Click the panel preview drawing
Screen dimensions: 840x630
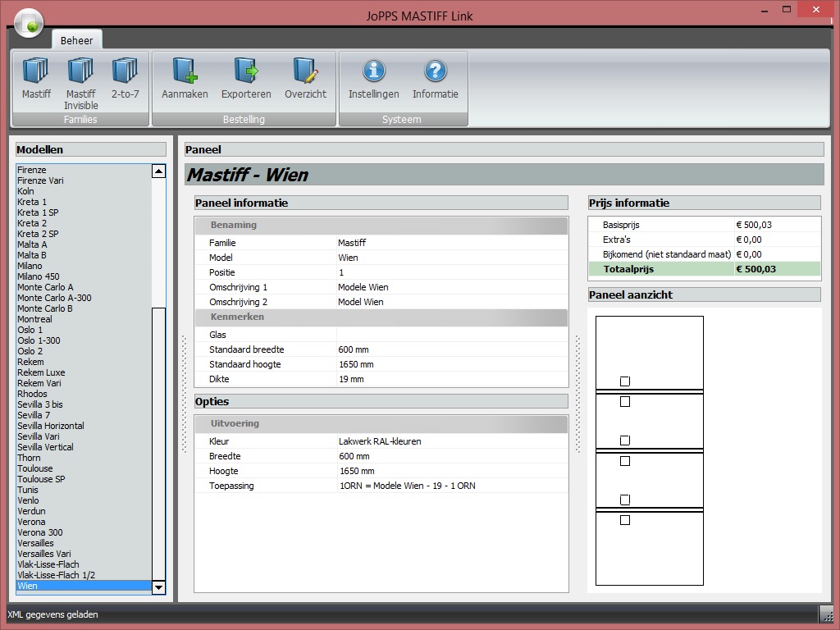[x=650, y=450]
